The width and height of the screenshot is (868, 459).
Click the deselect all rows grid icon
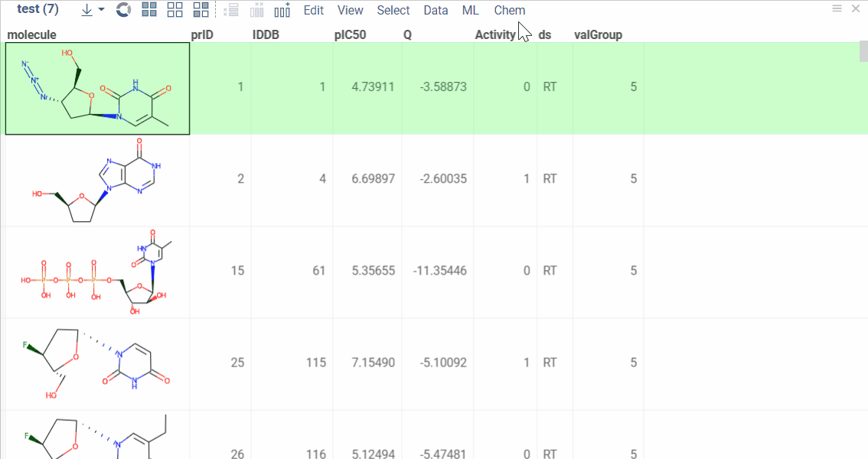[175, 10]
